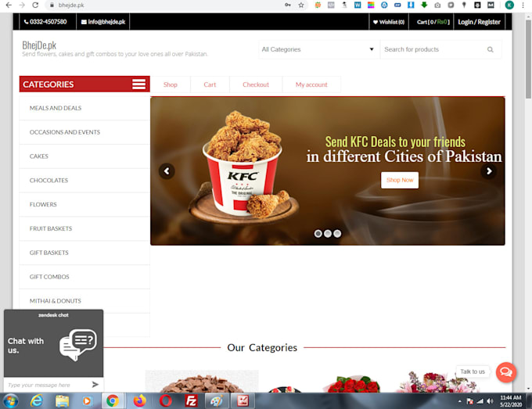Open Firefox from the taskbar
The height and width of the screenshot is (409, 532).
[139, 401]
